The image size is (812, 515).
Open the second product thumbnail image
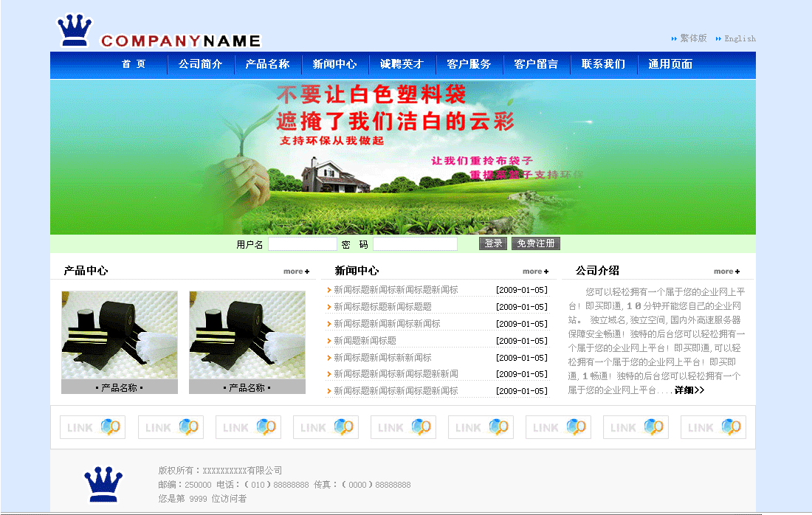click(247, 335)
